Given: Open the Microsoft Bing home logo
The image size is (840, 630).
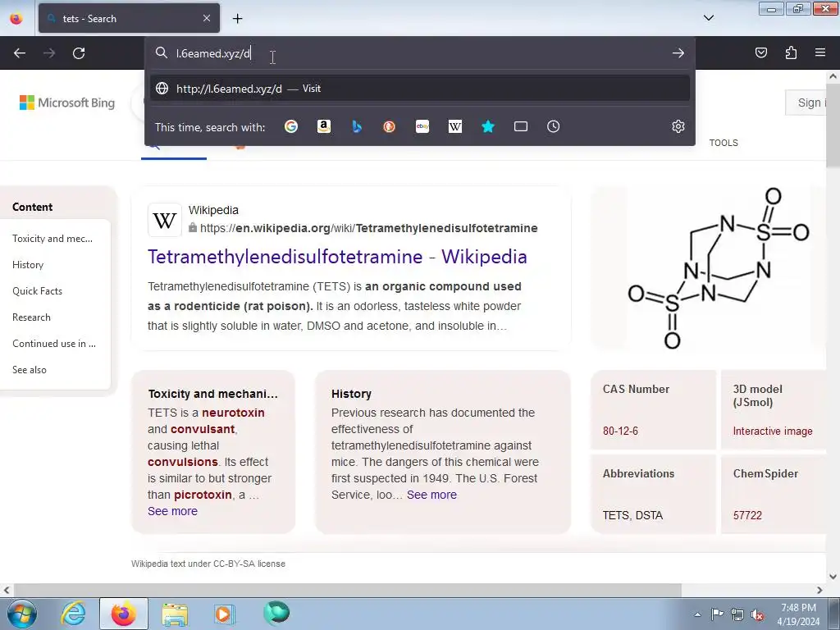Looking at the screenshot, I should click(67, 103).
